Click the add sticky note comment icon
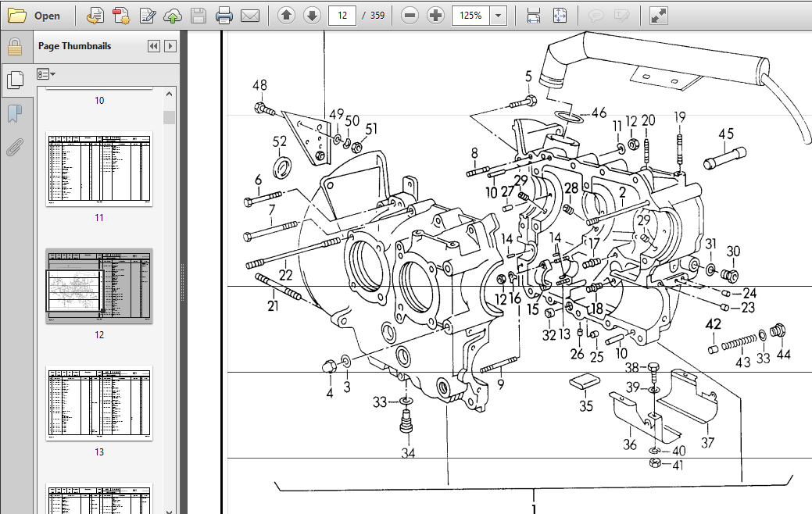The image size is (812, 514). tap(596, 16)
